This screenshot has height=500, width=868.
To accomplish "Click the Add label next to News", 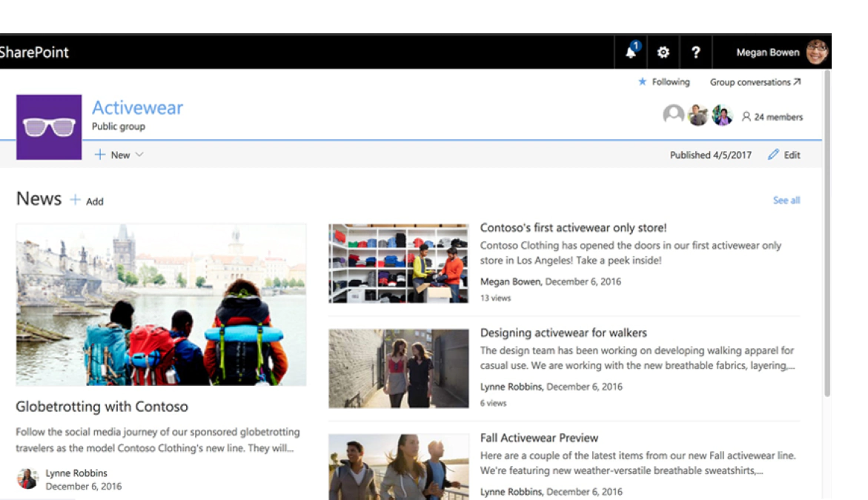I will pyautogui.click(x=95, y=201).
